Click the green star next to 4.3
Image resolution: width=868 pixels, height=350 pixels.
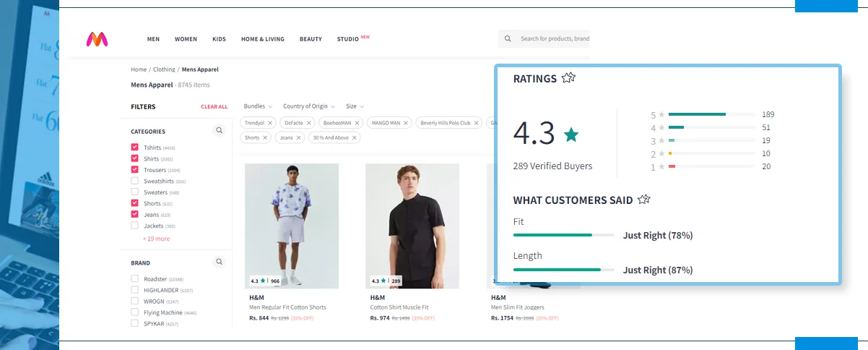pos(571,135)
